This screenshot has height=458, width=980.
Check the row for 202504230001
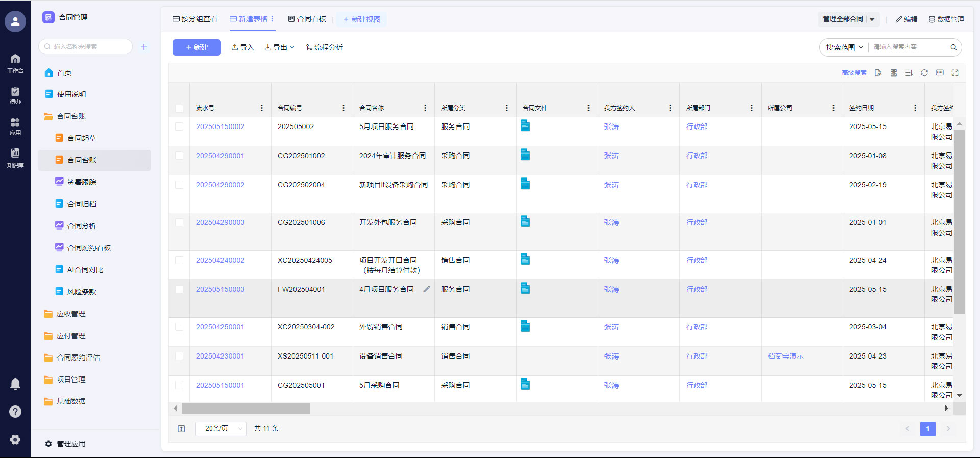(x=179, y=356)
